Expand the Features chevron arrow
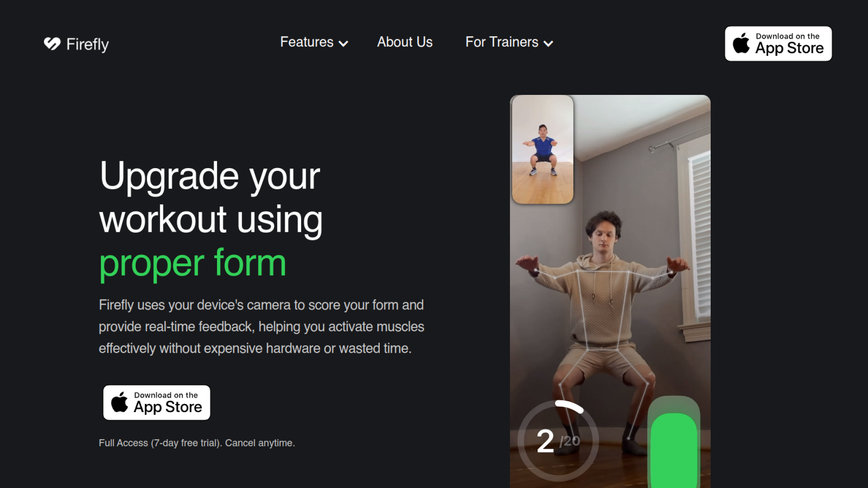 point(344,44)
